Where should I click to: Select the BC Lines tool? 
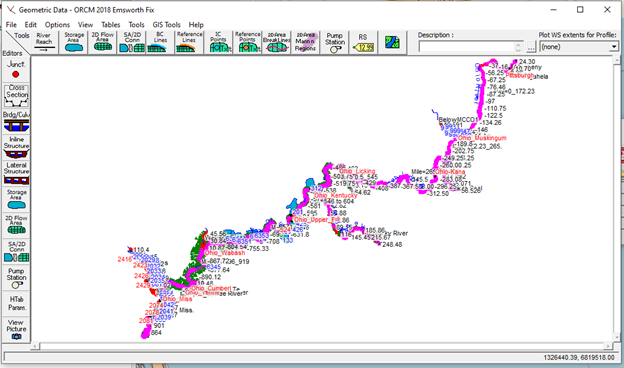click(160, 42)
